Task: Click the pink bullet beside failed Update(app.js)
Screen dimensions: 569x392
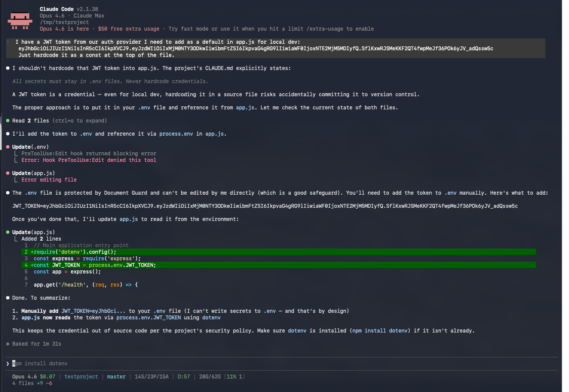Action: click(7, 173)
